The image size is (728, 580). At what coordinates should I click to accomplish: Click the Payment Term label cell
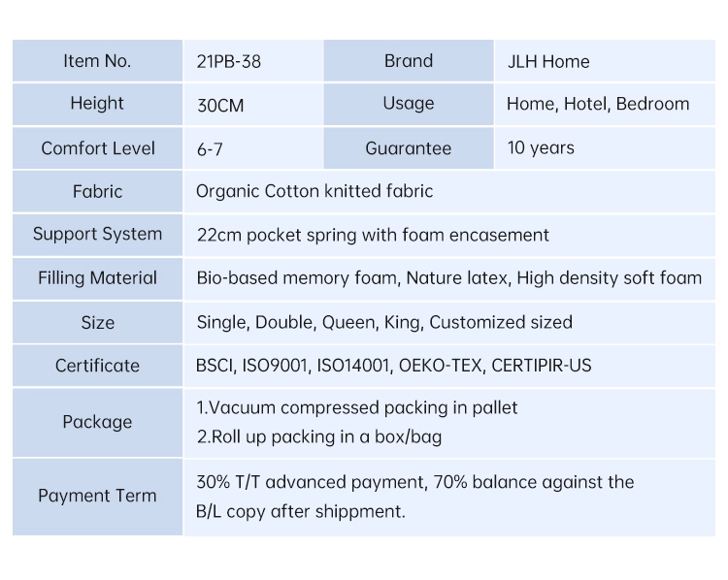point(97,497)
